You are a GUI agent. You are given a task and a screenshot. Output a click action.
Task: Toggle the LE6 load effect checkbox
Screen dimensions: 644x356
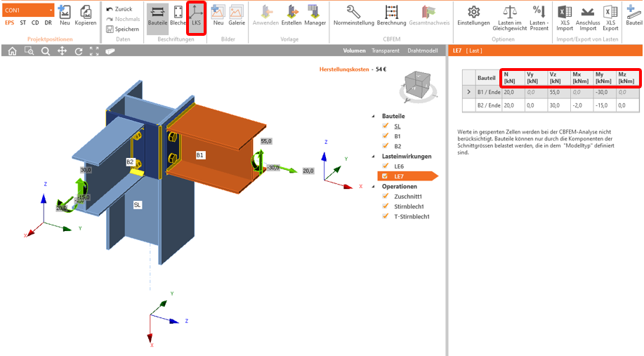point(385,166)
